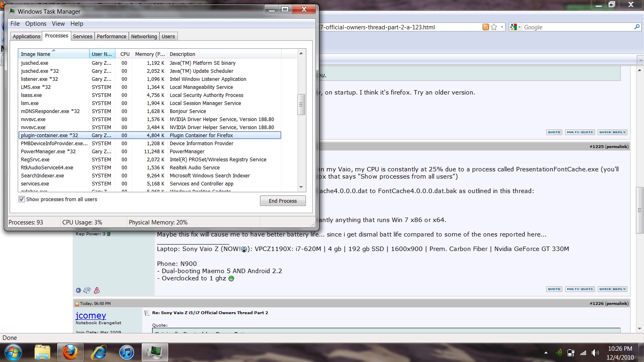Select listener.exe *32 process row
Image resolution: width=644 pixels, height=362 pixels.
click(x=150, y=79)
